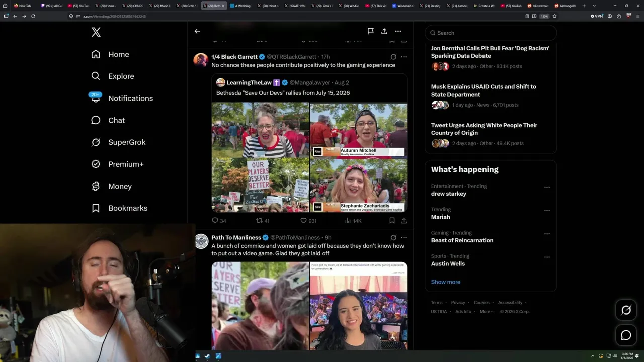View analytics of the 14K views post
The image size is (644, 362).
coord(353,221)
